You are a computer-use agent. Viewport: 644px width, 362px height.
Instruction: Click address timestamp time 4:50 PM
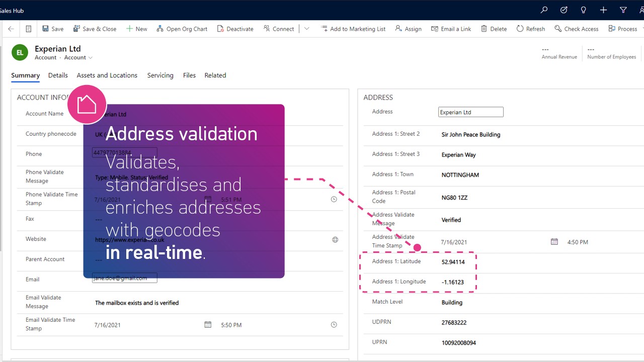(578, 242)
